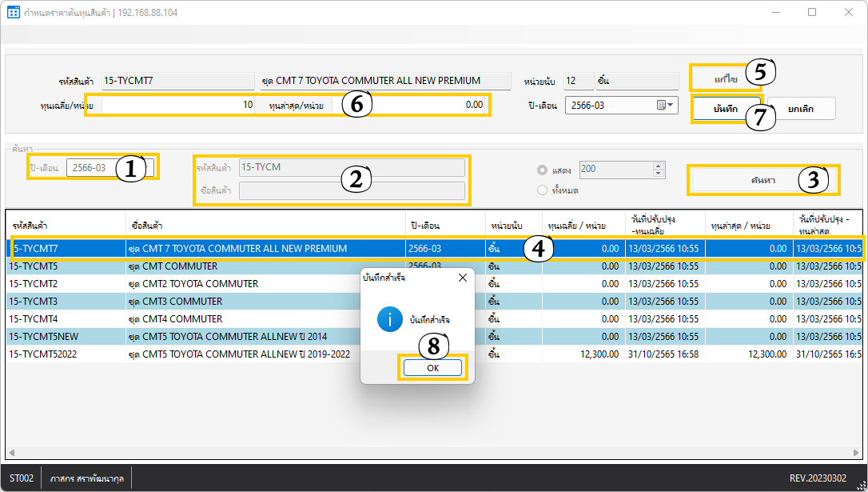This screenshot has width=868, height=492.
Task: Decrease the display count 200 spinner
Action: (x=658, y=173)
